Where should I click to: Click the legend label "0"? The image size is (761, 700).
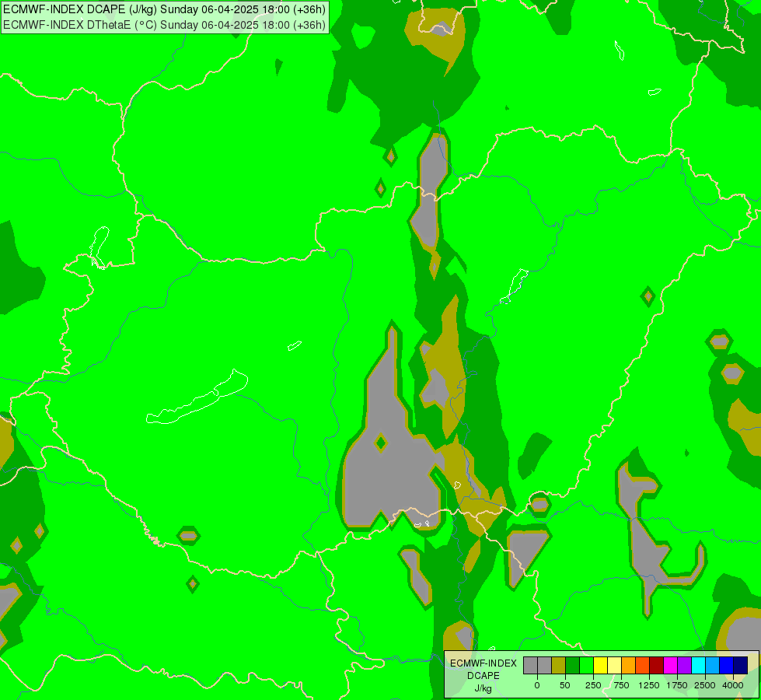point(537,685)
